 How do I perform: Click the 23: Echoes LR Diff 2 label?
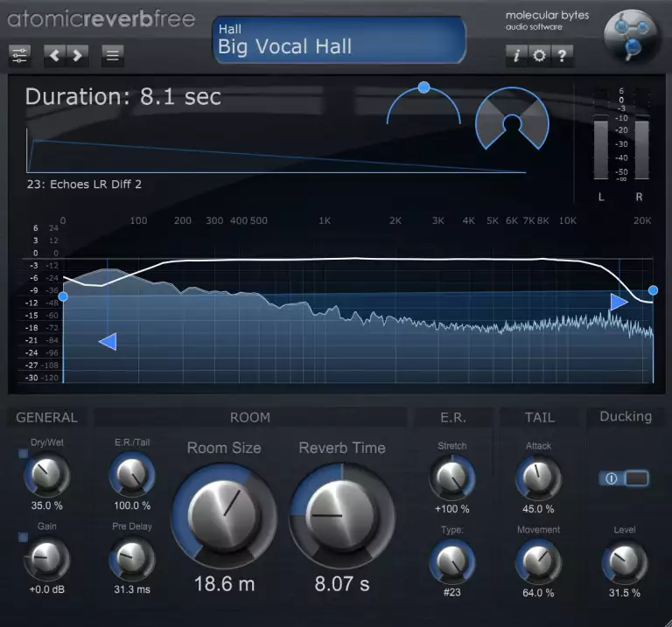pos(83,185)
